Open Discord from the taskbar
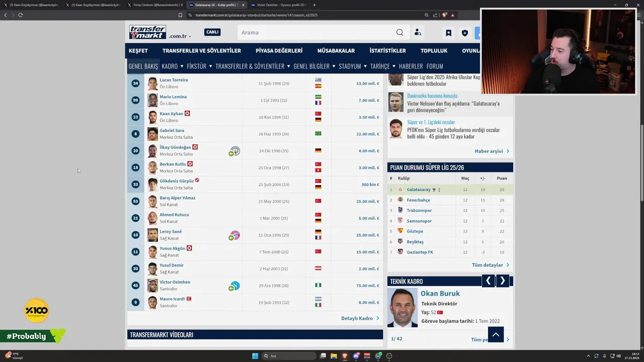The image size is (644, 362). pyautogui.click(x=356, y=356)
